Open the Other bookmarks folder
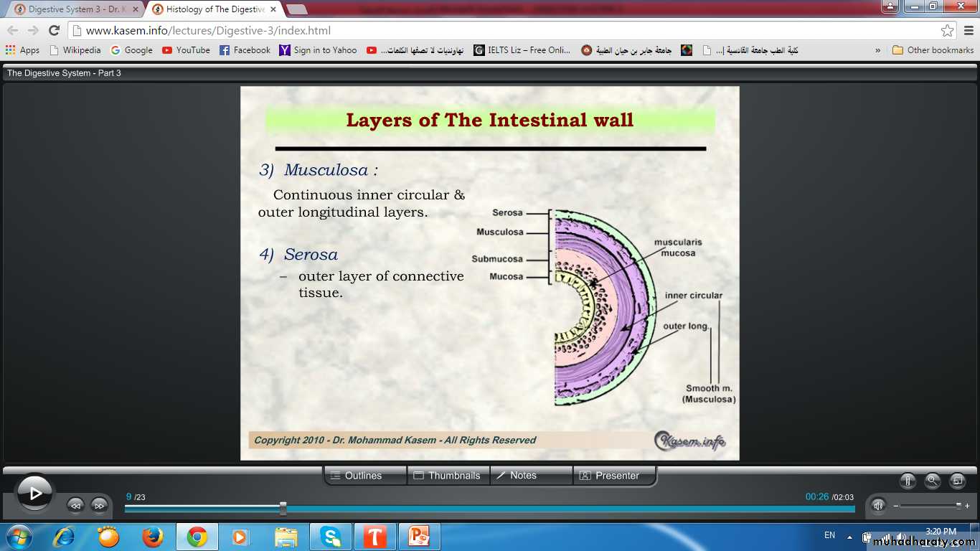This screenshot has height=551, width=980. (933, 50)
